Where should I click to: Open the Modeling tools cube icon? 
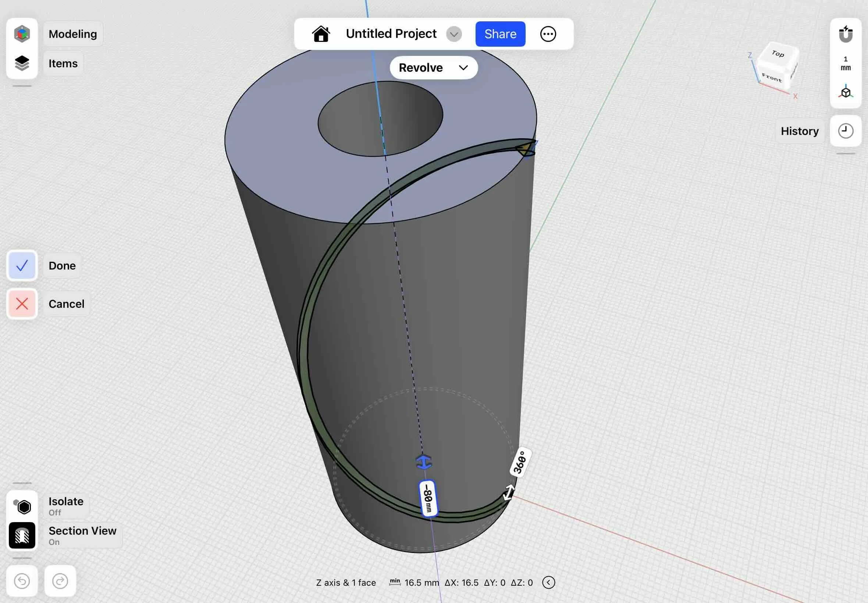point(22,33)
